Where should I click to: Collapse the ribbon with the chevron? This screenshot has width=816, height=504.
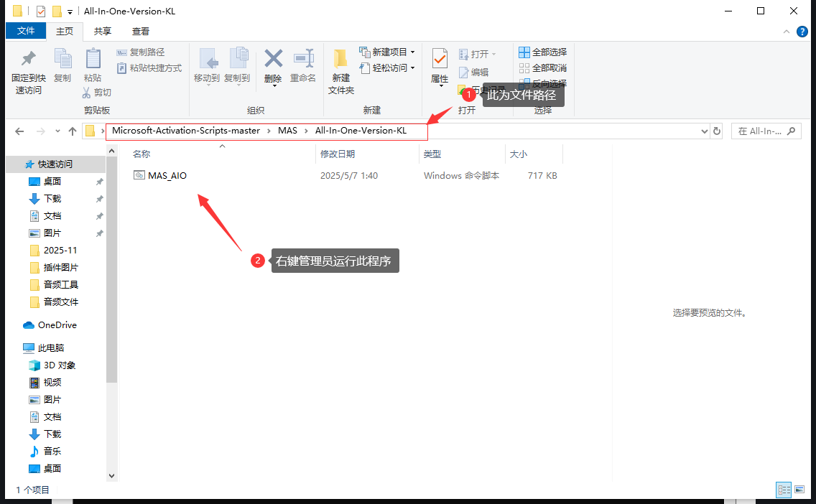click(x=787, y=32)
